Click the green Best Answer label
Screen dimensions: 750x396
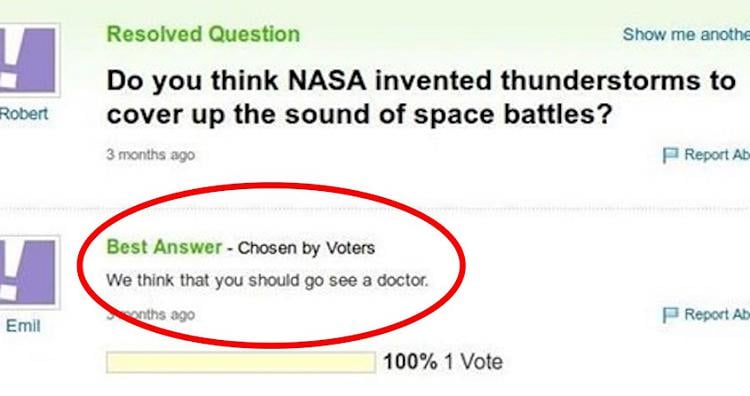click(164, 247)
